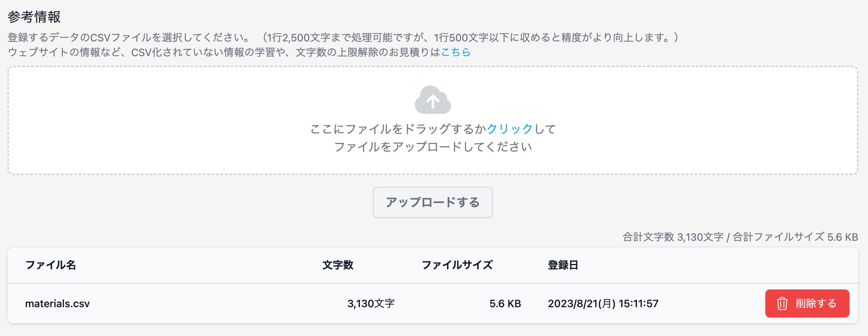868x336 pixels.
Task: Click the ファイルをアップロードしてください text
Action: tap(433, 147)
